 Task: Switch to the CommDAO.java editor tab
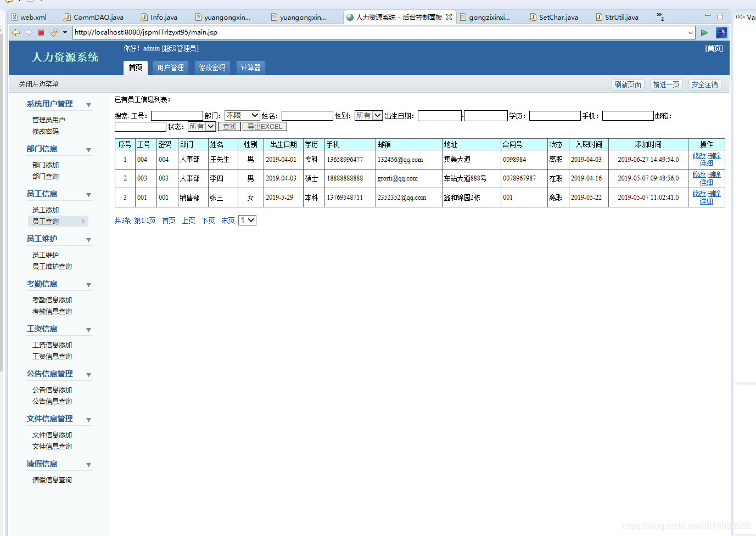(94, 17)
